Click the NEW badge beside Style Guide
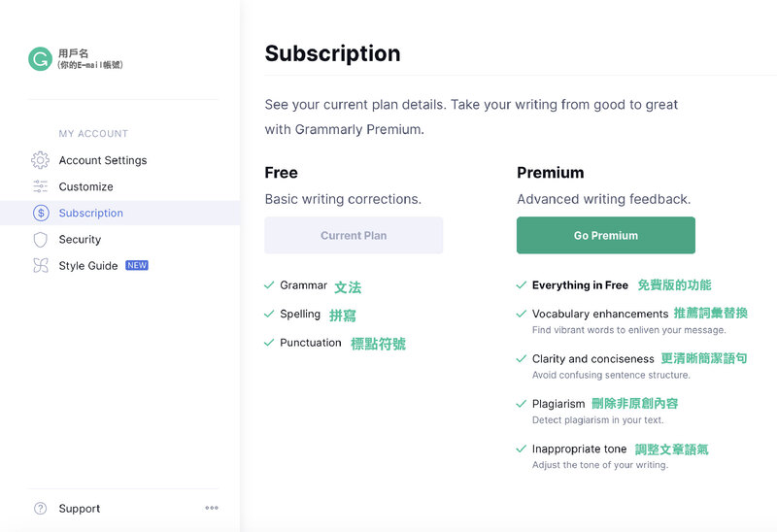Screen dimensions: 777x532 click(x=137, y=265)
